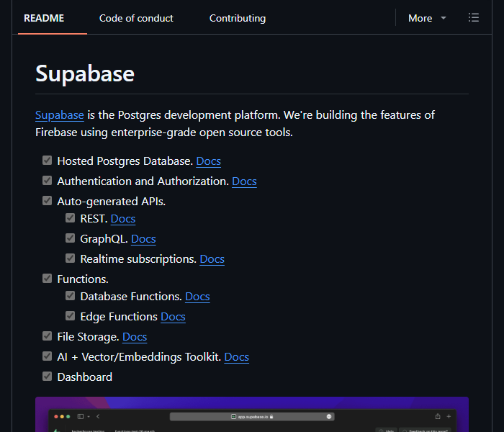This screenshot has width=504, height=432.
Task: Open Docs link for Realtime subscriptions
Action: 212,259
